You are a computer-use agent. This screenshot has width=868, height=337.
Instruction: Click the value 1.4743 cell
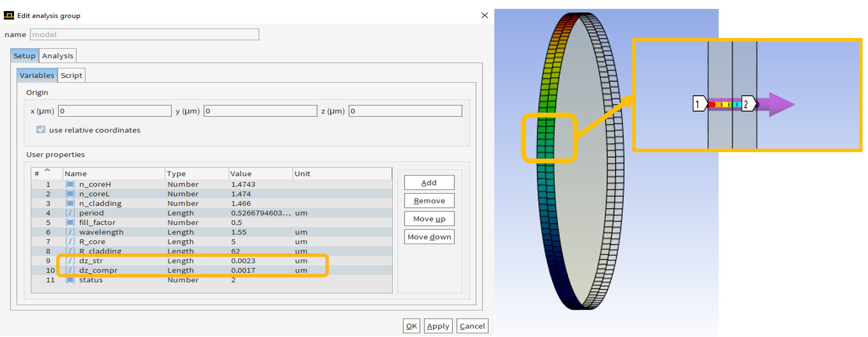click(243, 184)
